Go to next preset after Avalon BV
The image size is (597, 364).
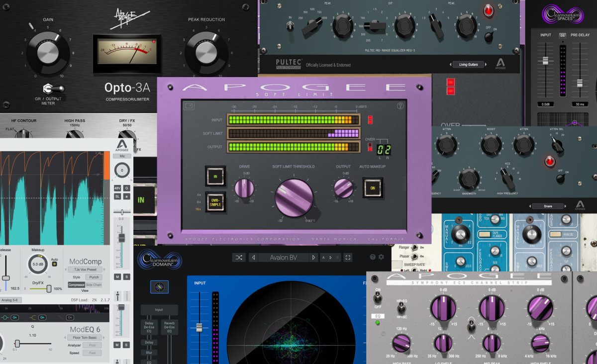[313, 257]
